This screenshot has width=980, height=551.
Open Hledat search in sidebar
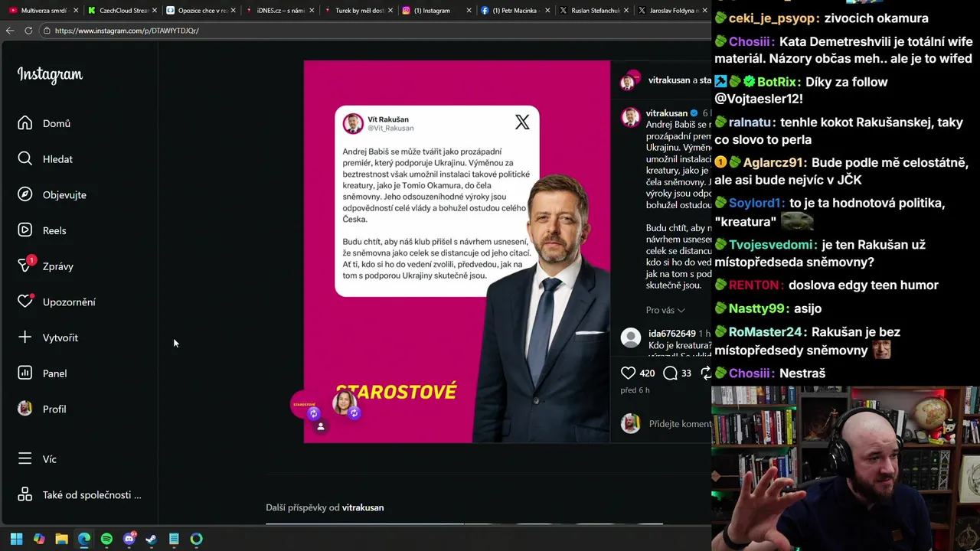click(46, 159)
